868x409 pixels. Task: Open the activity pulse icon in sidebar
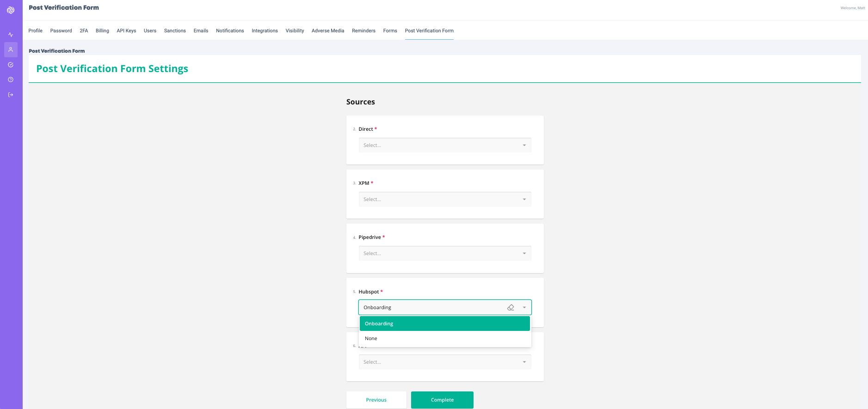tap(11, 35)
